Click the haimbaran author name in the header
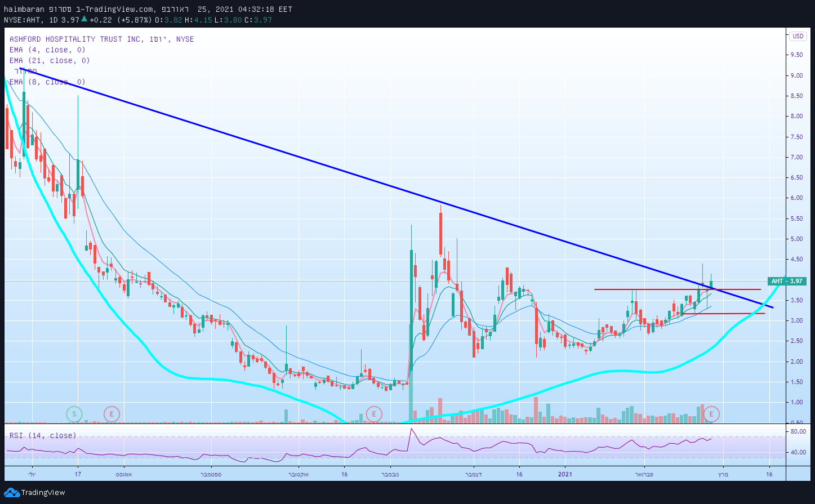The image size is (815, 504). point(24,9)
